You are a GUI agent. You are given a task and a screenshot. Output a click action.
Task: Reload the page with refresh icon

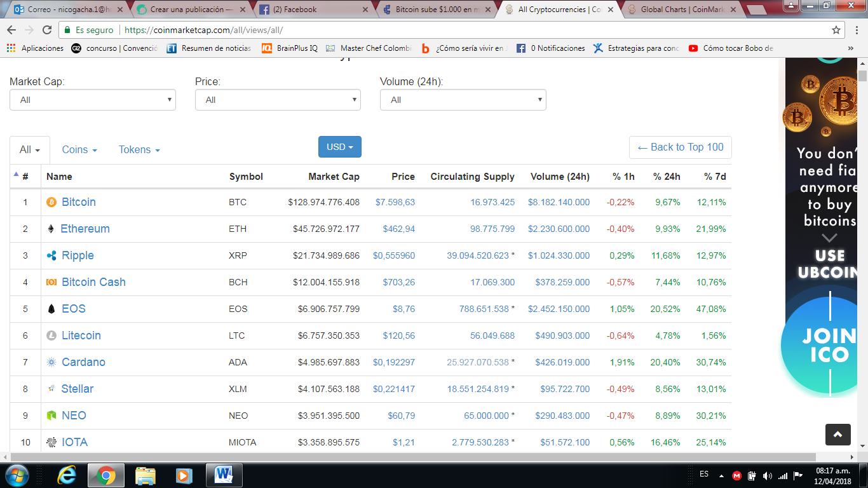tap(47, 30)
